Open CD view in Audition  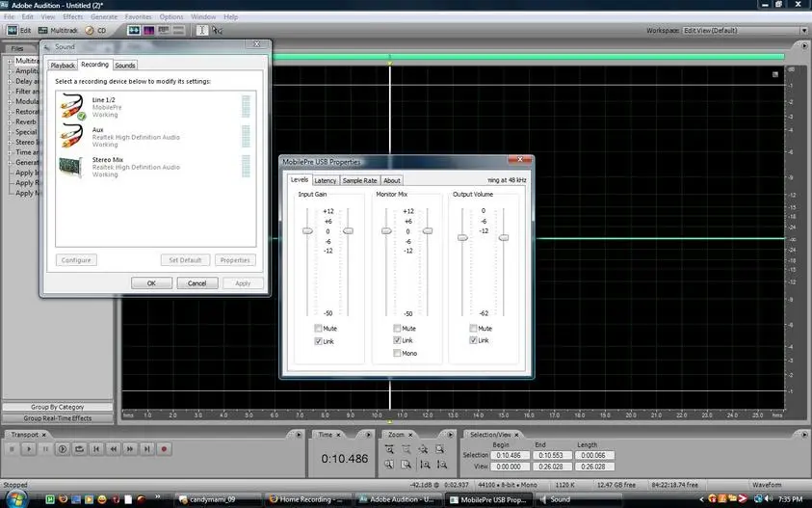(95, 31)
